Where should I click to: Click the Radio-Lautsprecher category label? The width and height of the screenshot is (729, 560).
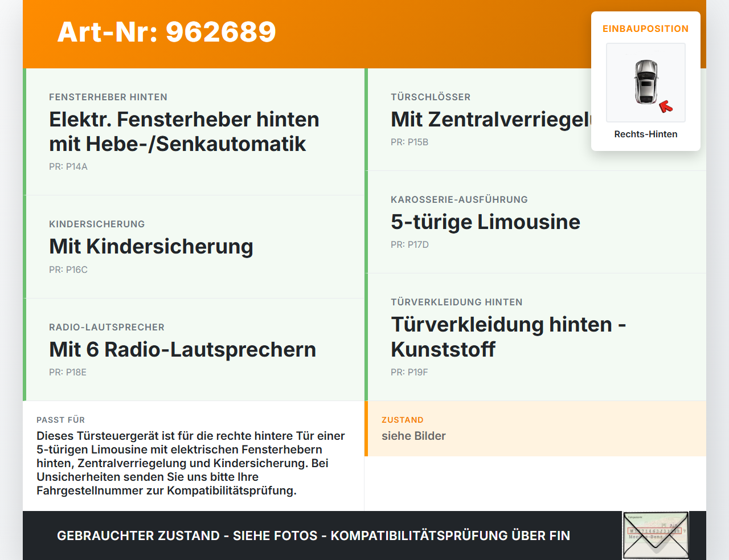[107, 327]
